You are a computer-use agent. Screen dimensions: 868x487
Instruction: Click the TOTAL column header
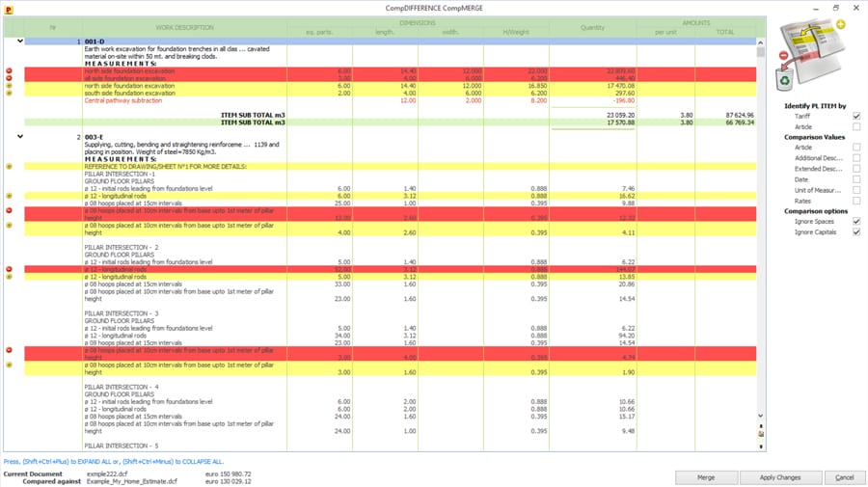click(x=725, y=32)
